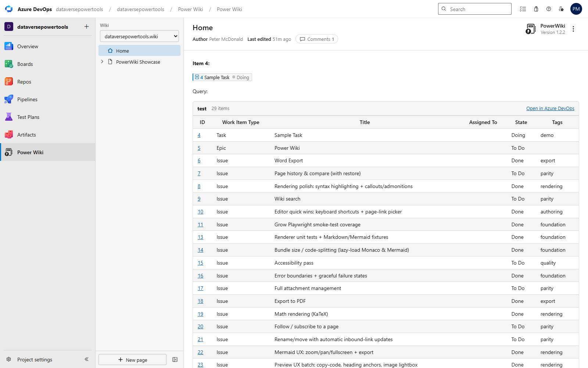Click the dataversepowertools project D icon
Image resolution: width=588 pixels, height=368 pixels.
[9, 26]
